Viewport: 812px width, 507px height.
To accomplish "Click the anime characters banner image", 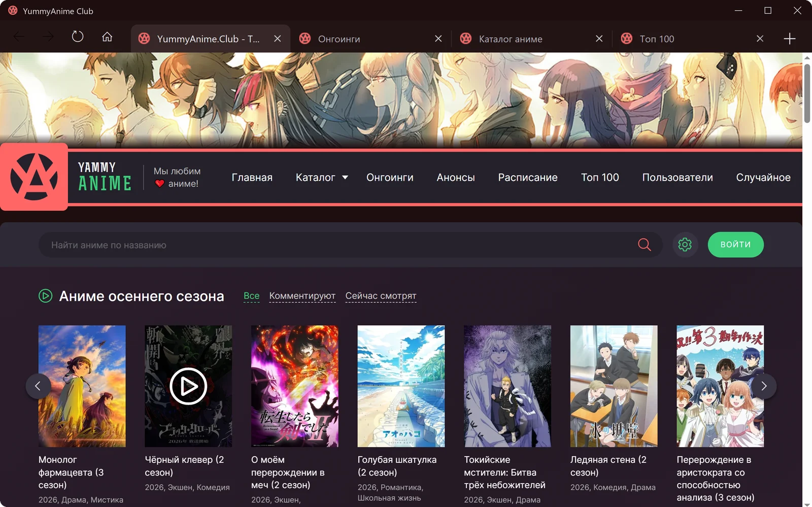I will [401, 100].
